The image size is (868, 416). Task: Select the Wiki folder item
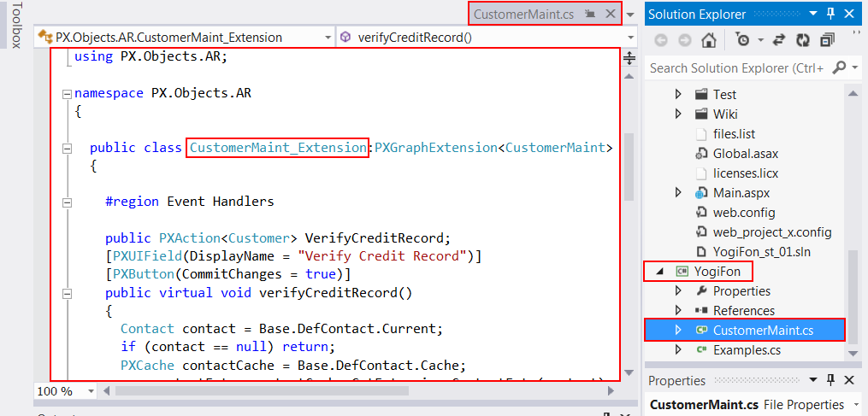(725, 114)
